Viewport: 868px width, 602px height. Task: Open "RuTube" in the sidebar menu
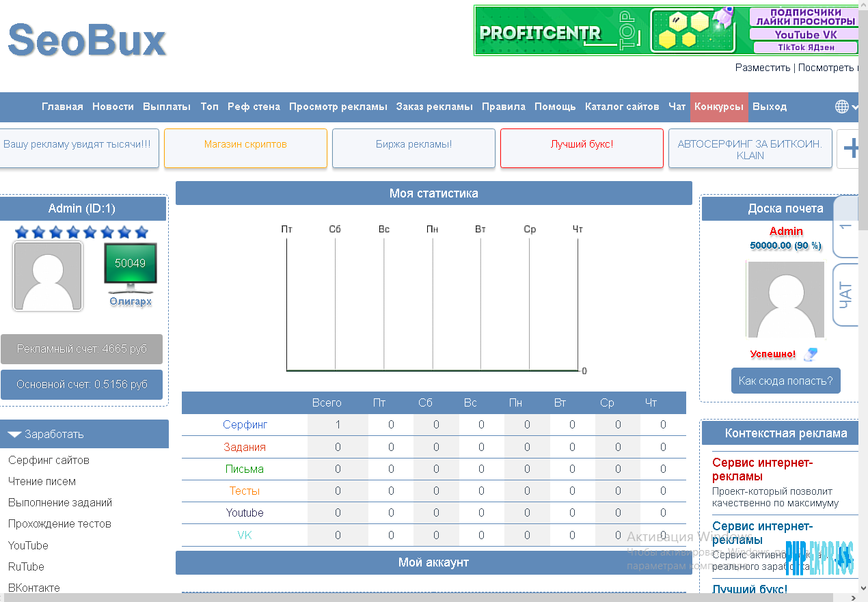tap(26, 566)
